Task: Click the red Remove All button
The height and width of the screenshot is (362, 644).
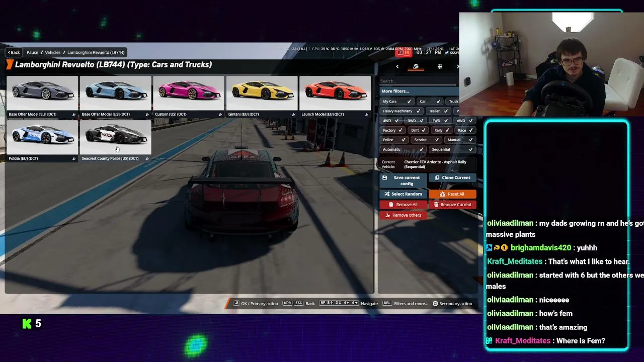Action: click(x=403, y=205)
